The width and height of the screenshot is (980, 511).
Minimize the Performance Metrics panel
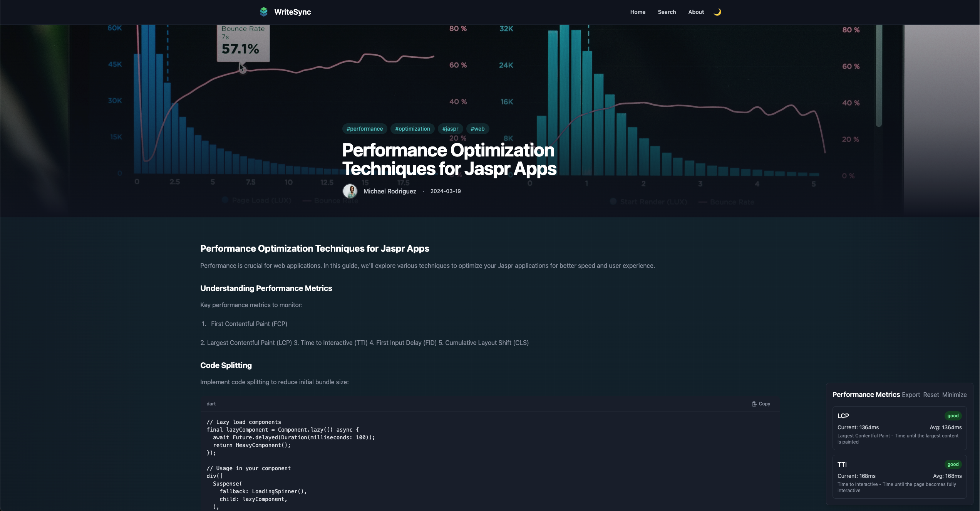(x=954, y=395)
